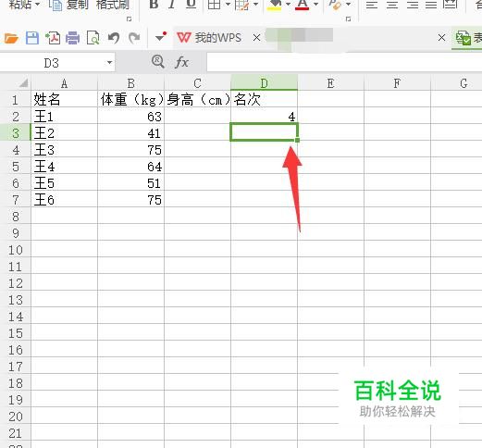Screen dimensions: 482x448
Task: Export to PDF using the PDF icon
Action: pyautogui.click(x=53, y=38)
